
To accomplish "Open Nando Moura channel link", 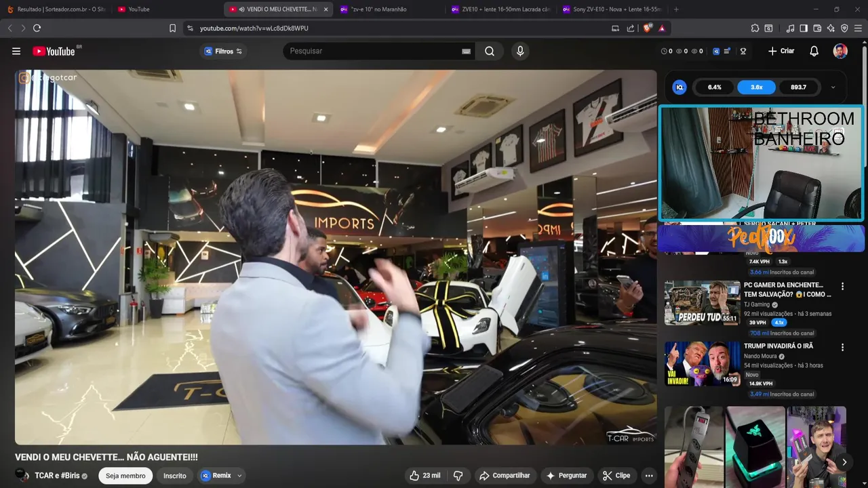I will [x=760, y=357].
